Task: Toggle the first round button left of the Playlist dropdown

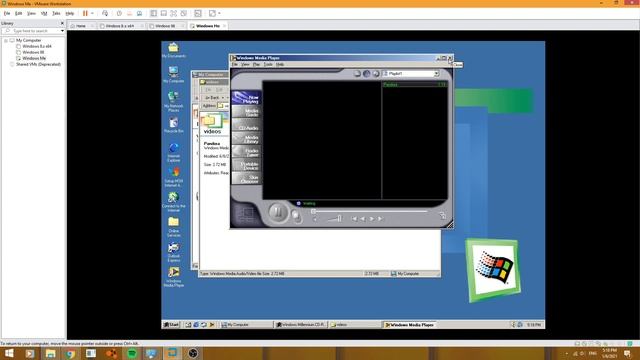Action: [357, 73]
